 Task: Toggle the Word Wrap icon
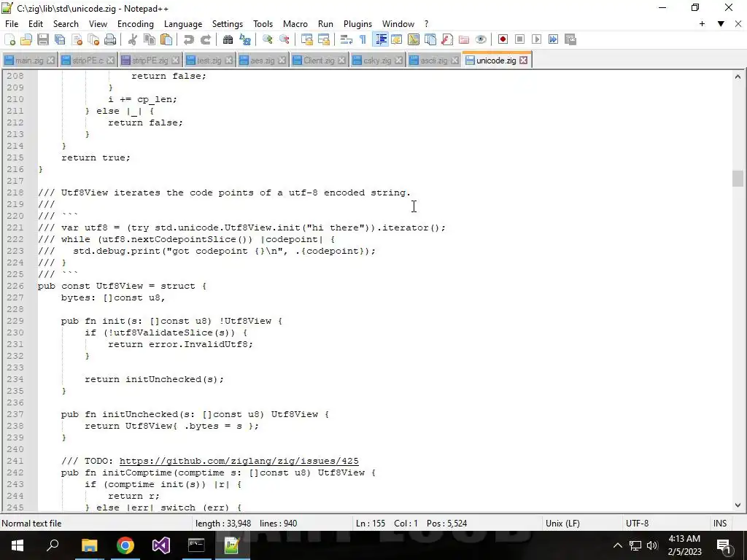(347, 39)
